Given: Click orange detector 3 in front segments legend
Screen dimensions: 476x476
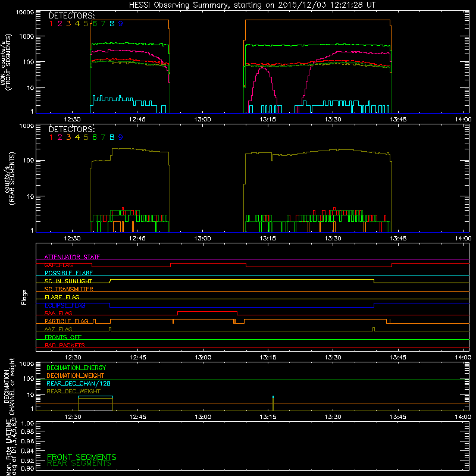Looking at the screenshot, I should point(68,24).
